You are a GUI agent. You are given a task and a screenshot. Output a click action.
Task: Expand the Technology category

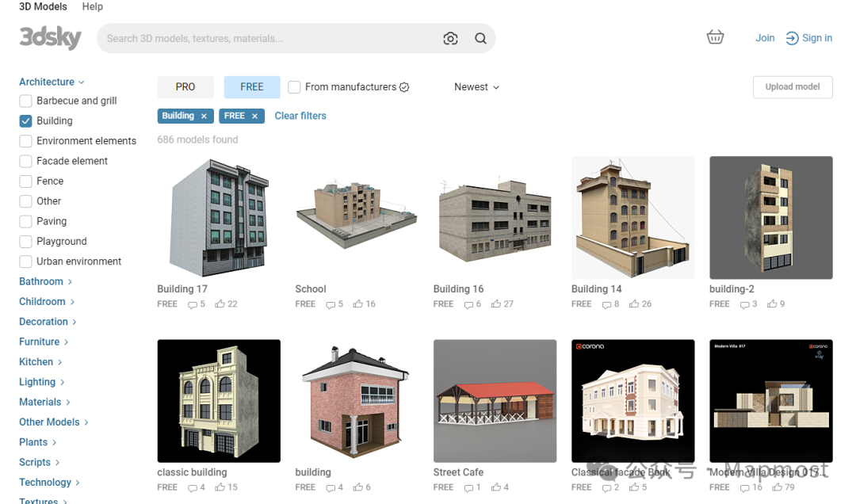(x=50, y=483)
